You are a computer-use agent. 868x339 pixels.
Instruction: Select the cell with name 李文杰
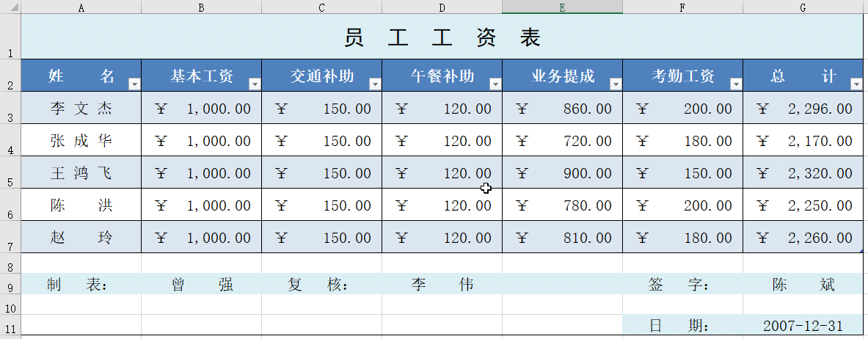click(81, 109)
